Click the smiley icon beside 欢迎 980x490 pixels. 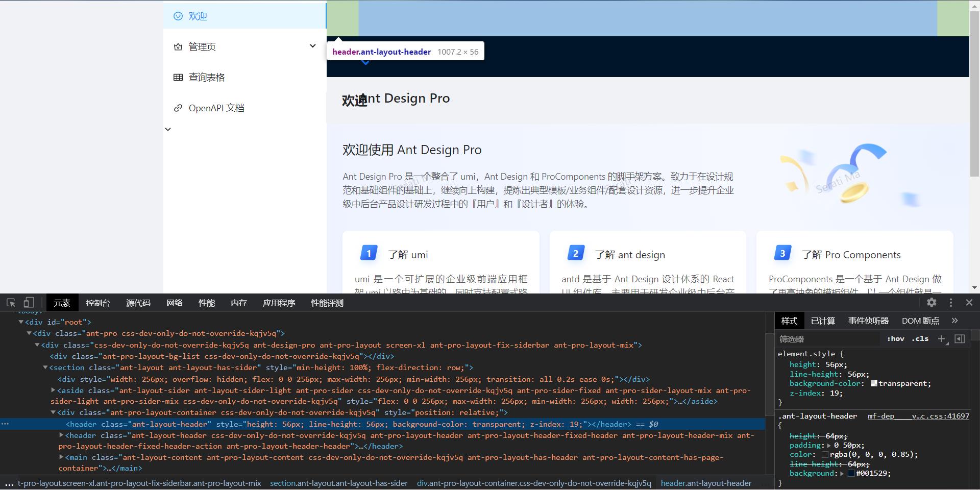178,16
